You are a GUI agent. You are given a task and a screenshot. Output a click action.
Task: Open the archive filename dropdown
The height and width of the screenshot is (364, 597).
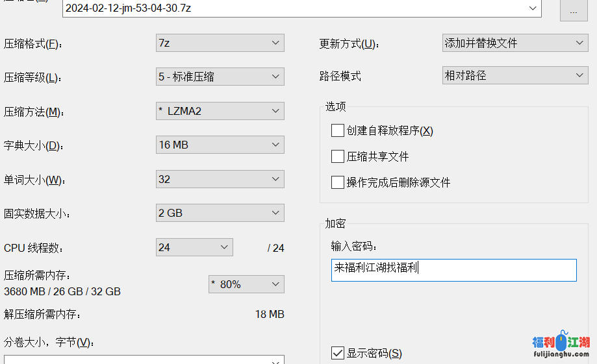pos(533,8)
